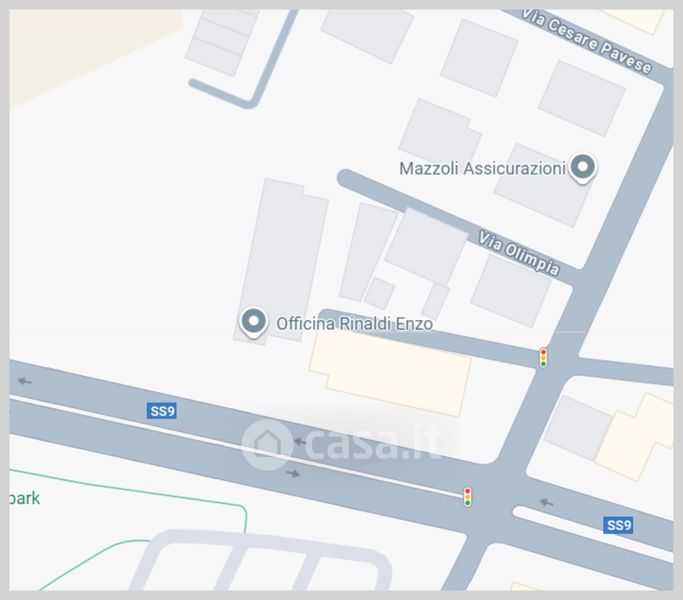Click the casa.it watermark text
This screenshot has height=600, width=683.
pos(371,444)
